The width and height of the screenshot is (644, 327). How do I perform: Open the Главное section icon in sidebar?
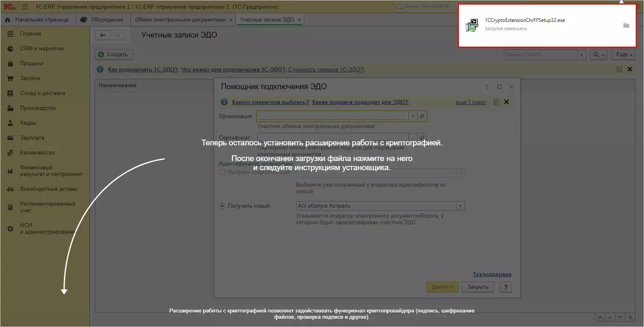click(x=10, y=34)
